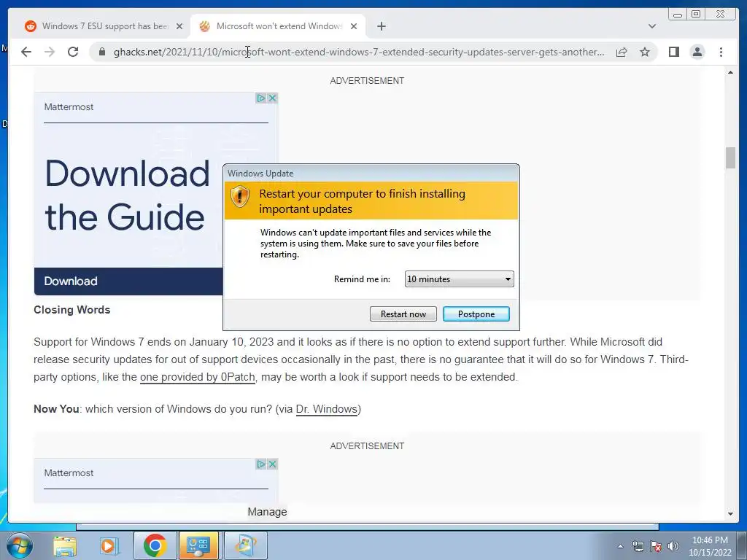Share this page via share icon
The width and height of the screenshot is (747, 560).
(622, 52)
